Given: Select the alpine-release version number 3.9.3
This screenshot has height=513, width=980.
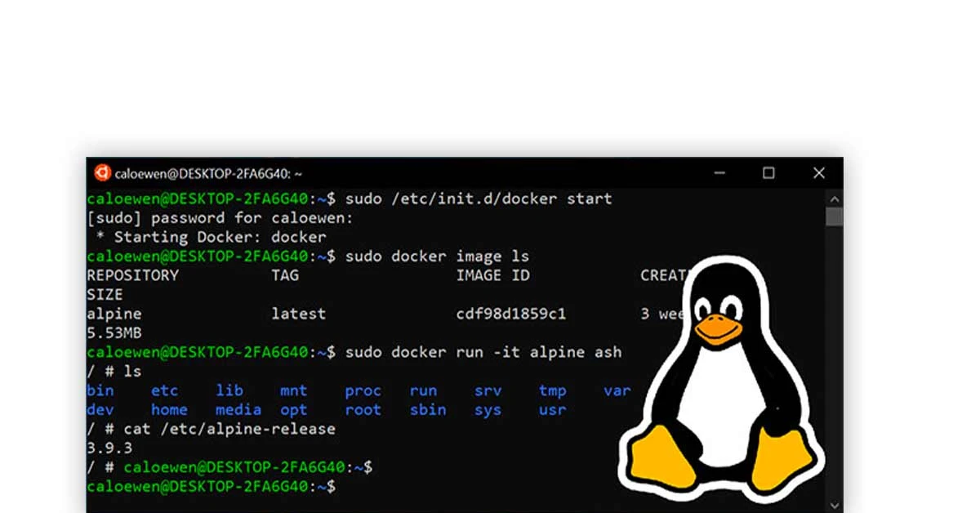Looking at the screenshot, I should (107, 448).
